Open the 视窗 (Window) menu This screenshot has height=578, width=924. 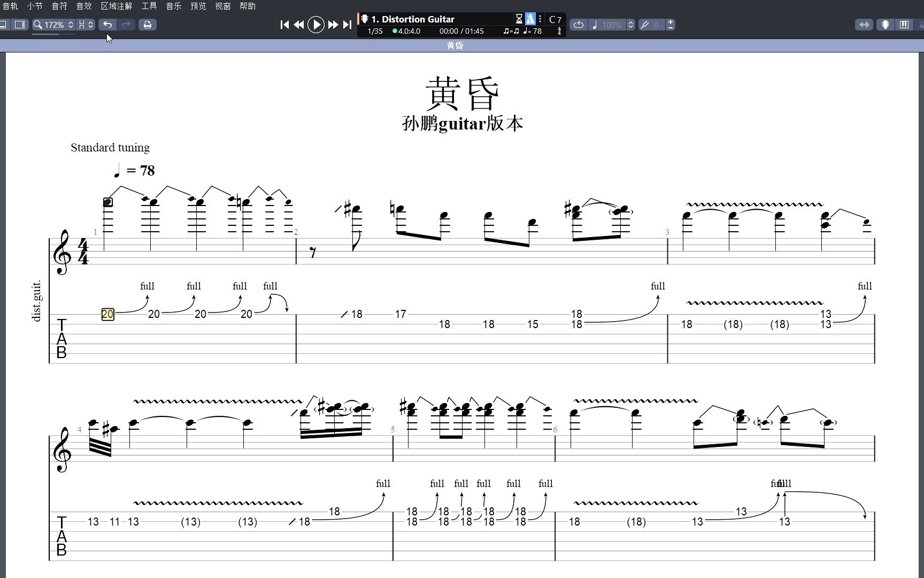223,6
